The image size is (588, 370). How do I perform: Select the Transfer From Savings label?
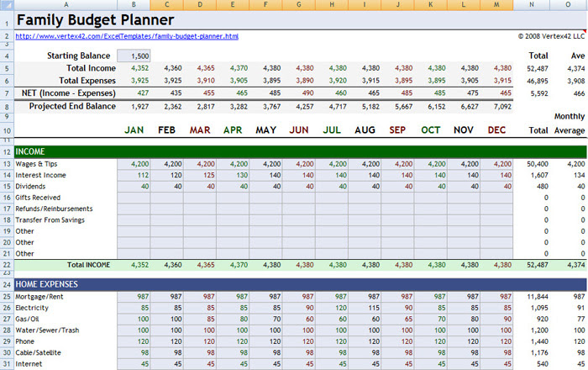[x=50, y=220]
